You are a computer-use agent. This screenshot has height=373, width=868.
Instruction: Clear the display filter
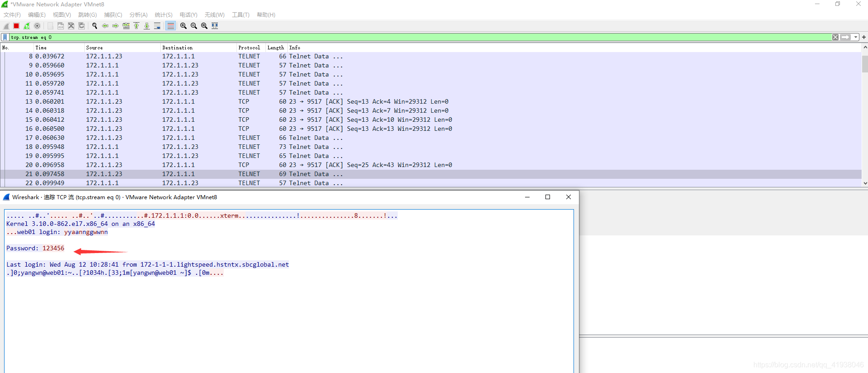[835, 37]
